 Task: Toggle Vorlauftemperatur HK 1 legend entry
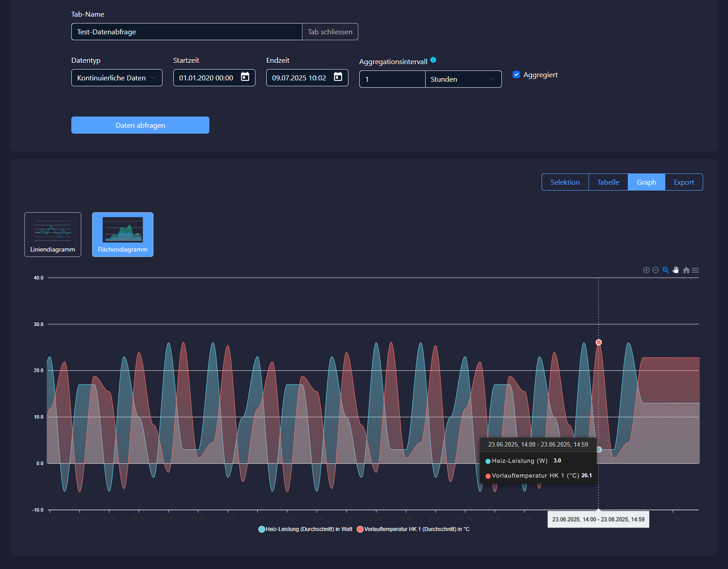pyautogui.click(x=413, y=529)
